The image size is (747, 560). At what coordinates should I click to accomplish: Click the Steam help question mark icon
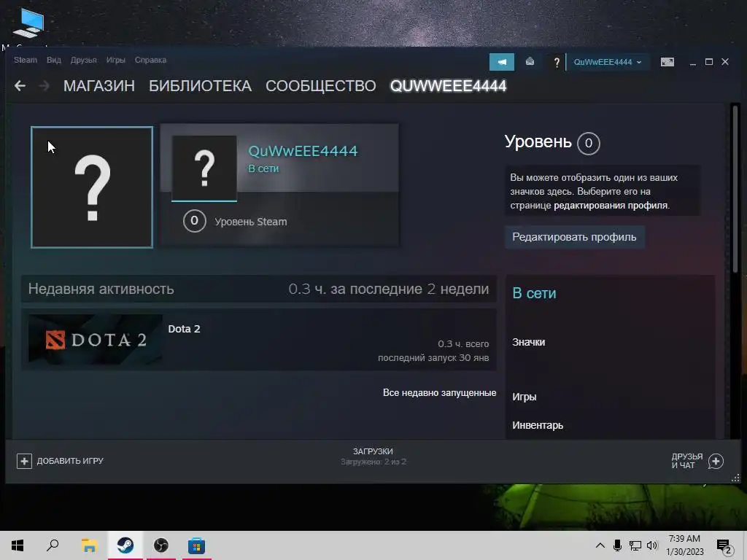click(556, 63)
